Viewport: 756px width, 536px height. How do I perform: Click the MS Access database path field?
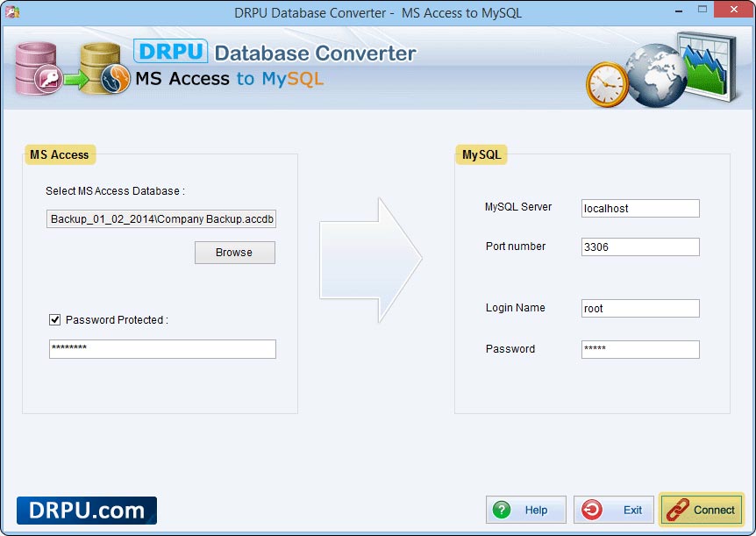point(161,218)
